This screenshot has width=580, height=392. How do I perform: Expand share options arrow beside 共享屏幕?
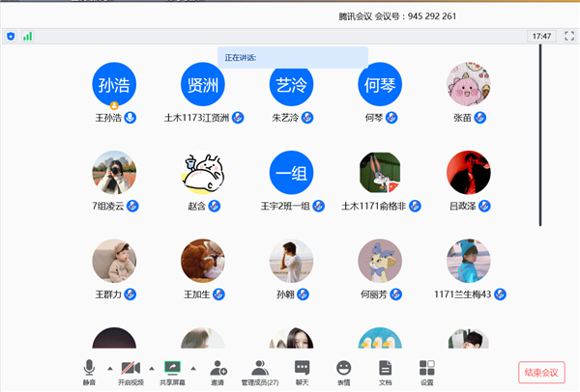tap(193, 368)
